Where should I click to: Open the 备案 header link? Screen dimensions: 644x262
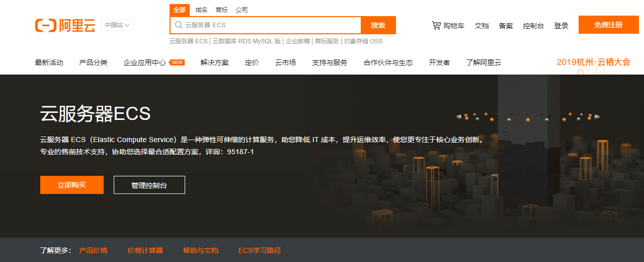point(506,26)
